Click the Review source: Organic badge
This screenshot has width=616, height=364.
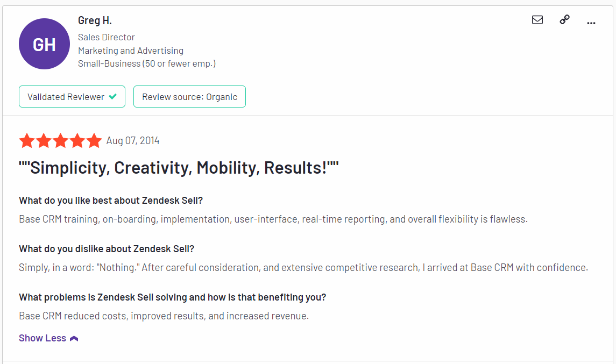[x=189, y=97]
